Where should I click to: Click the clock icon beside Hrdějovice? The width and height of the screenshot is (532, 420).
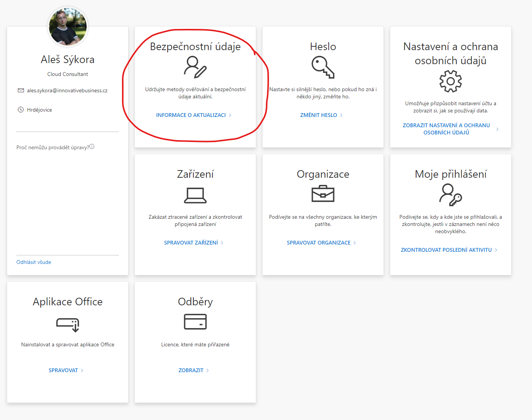(21, 110)
